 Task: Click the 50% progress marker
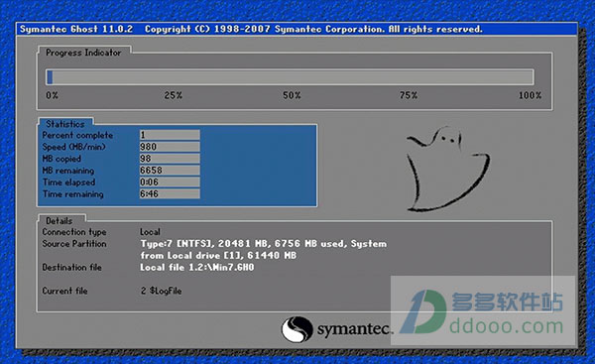pyautogui.click(x=292, y=95)
